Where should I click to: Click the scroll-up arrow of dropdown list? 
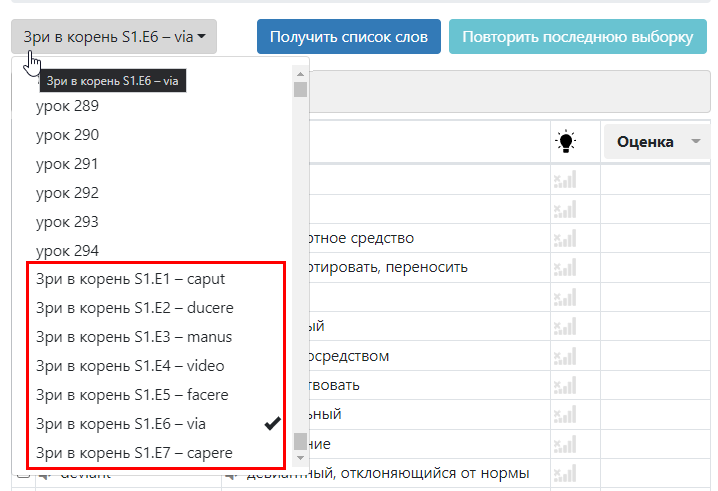pyautogui.click(x=300, y=73)
